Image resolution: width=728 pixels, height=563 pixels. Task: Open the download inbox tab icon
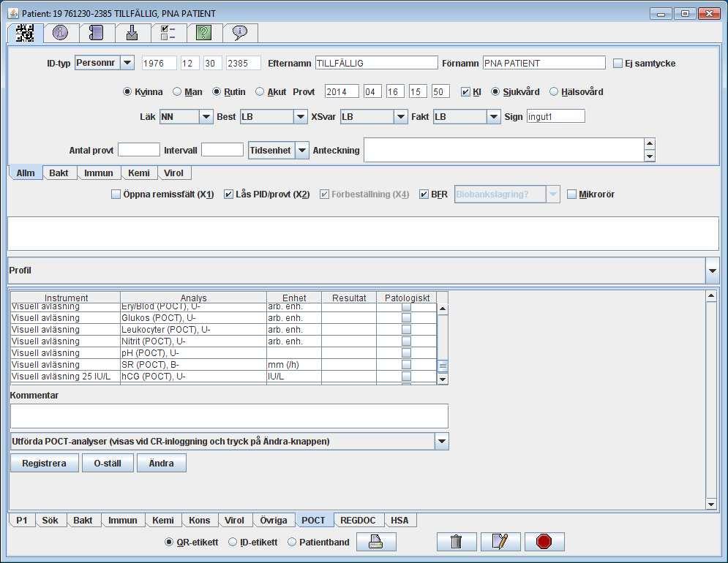pos(132,33)
